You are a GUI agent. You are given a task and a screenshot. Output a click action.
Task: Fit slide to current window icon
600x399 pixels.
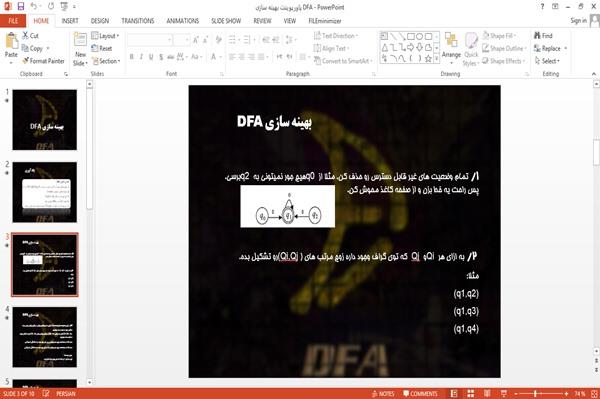pos(594,394)
